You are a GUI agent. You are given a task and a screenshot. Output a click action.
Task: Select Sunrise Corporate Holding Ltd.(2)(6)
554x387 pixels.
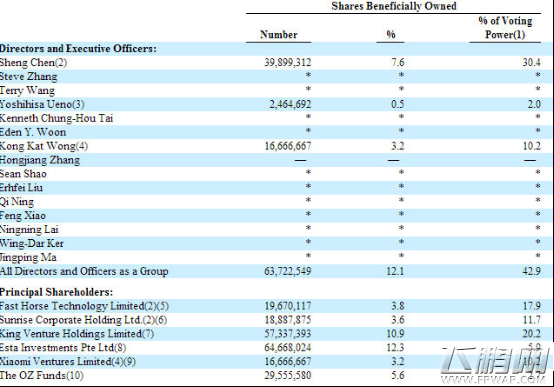coord(83,320)
